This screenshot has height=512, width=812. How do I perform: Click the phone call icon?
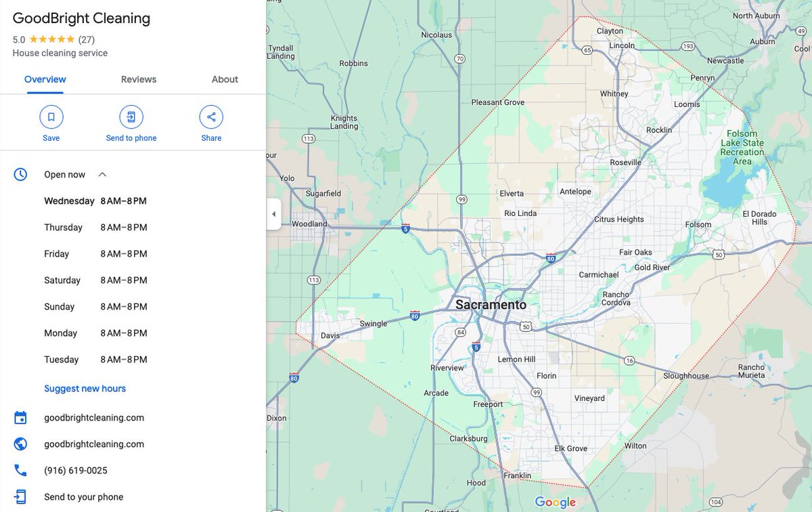(21, 471)
